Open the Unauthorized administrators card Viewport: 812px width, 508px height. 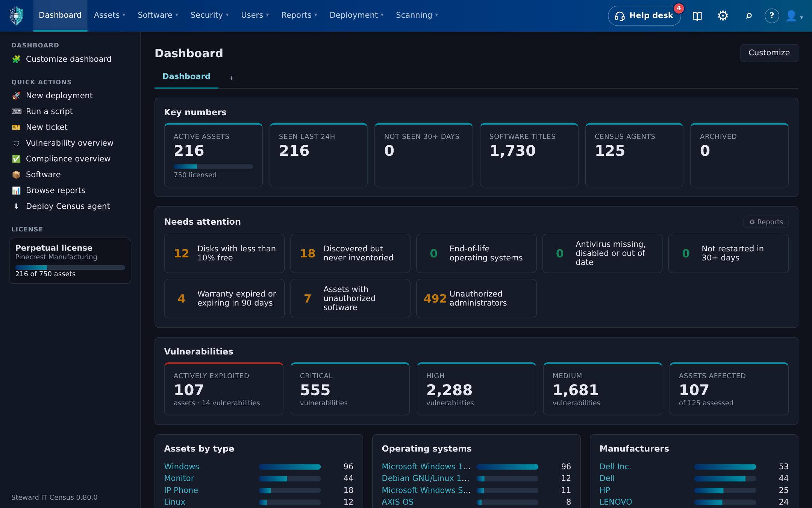point(476,298)
